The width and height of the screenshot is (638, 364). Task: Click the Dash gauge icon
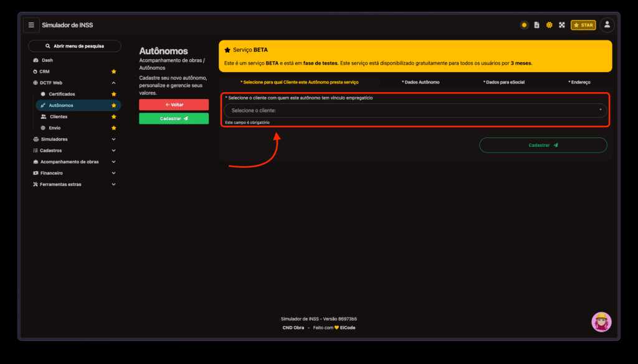point(36,60)
